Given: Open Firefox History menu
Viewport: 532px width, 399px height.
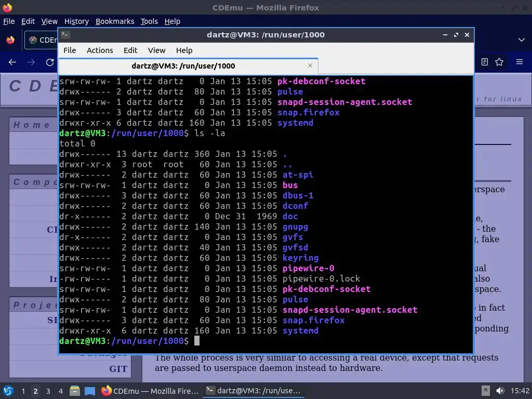Looking at the screenshot, I should [76, 21].
